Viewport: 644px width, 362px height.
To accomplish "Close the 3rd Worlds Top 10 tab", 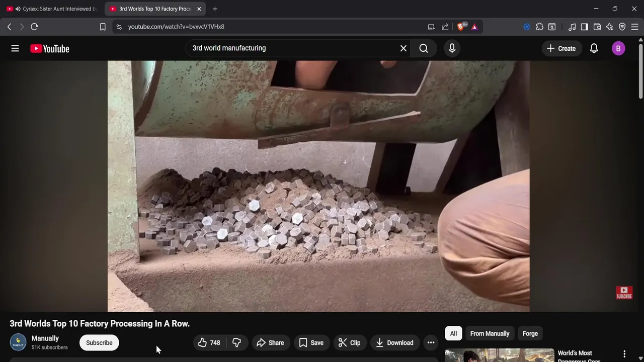I will tap(199, 9).
